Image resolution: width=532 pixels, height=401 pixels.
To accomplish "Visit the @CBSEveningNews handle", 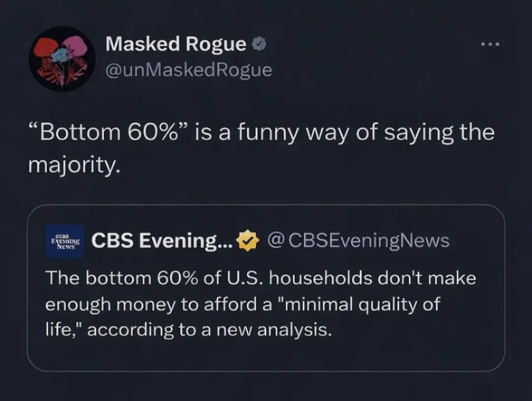I will coord(358,241).
